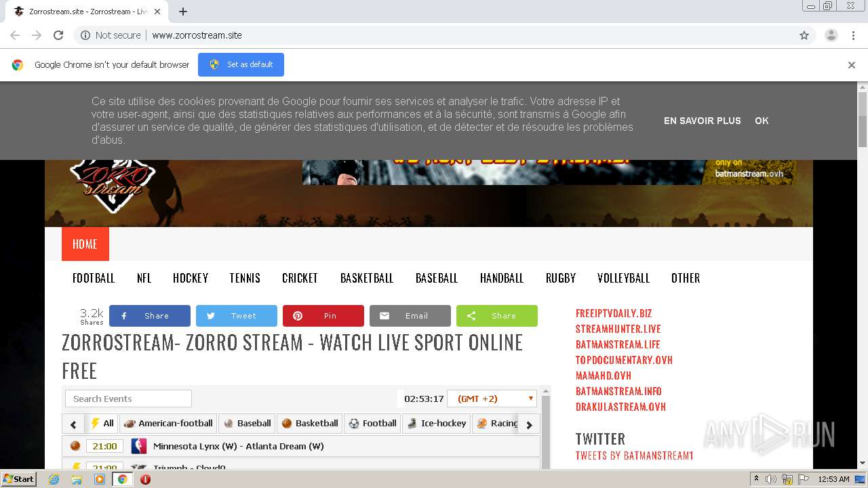View the Not secure site info
The width and height of the screenshot is (868, 488).
pos(111,35)
